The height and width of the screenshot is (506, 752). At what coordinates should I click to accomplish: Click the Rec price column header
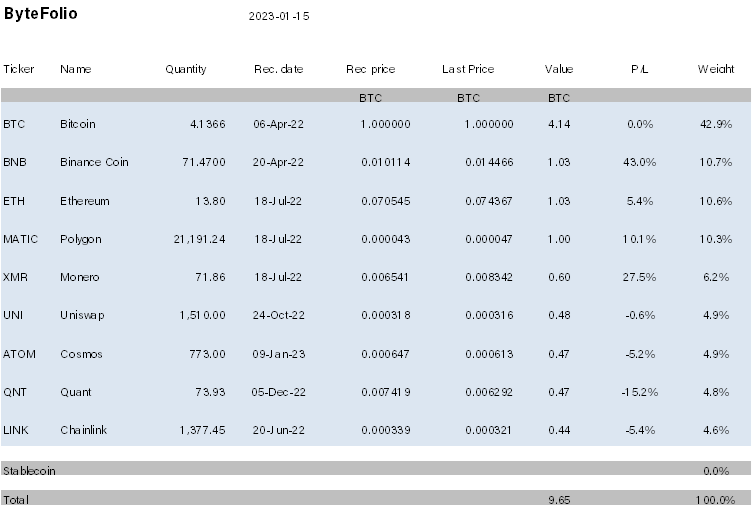coord(370,70)
